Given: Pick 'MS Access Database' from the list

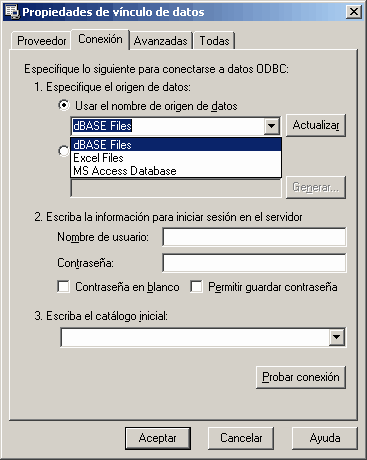Looking at the screenshot, I should tap(176, 171).
